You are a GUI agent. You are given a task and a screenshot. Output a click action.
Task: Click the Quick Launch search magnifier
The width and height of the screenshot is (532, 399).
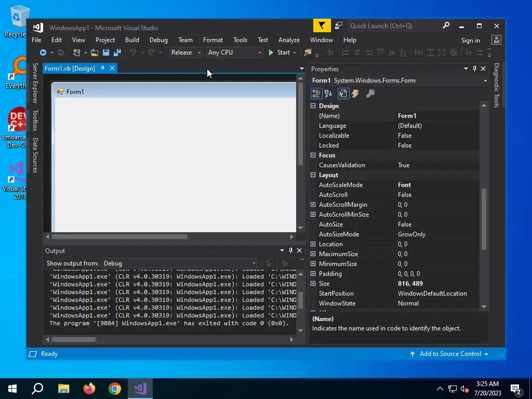click(446, 25)
